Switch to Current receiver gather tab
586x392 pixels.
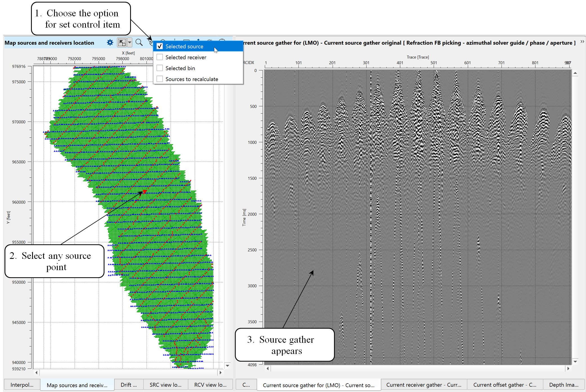pyautogui.click(x=424, y=385)
